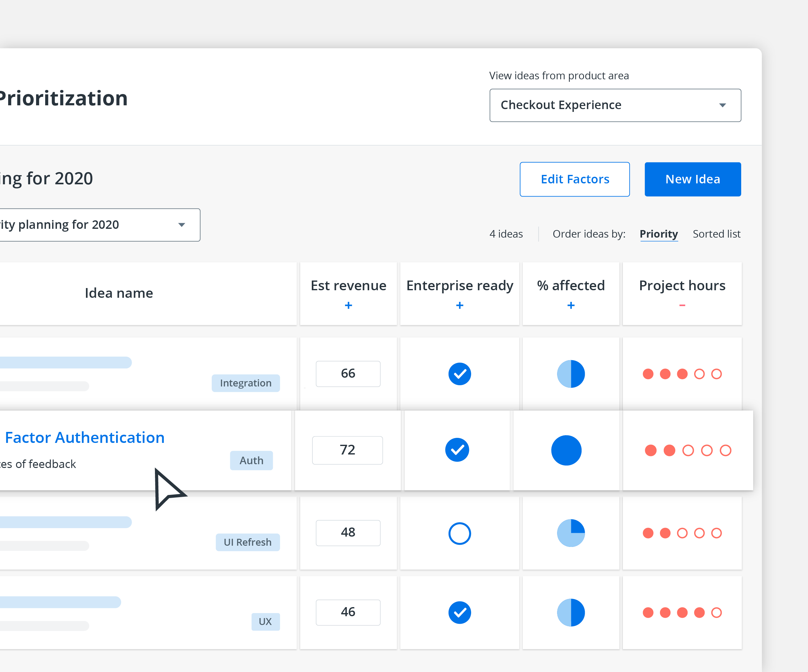
Task: Click the full pie % affected in Auth row
Action: (x=566, y=450)
